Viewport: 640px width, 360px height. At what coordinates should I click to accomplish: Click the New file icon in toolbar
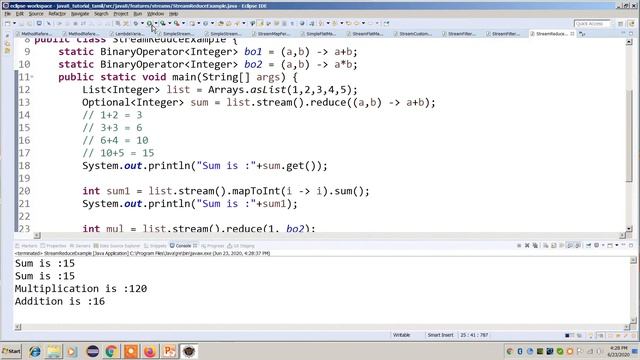pyautogui.click(x=7, y=23)
